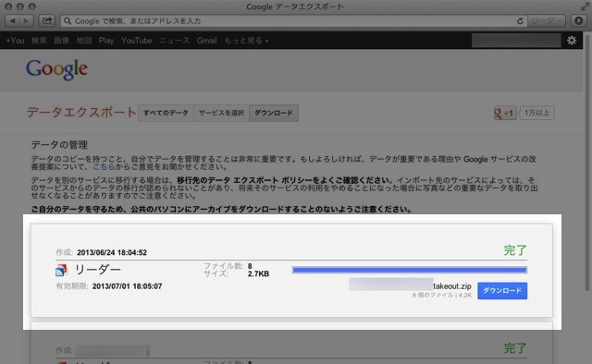Open Gmail in the Google bar
The width and height of the screenshot is (592, 364).
[x=206, y=41]
